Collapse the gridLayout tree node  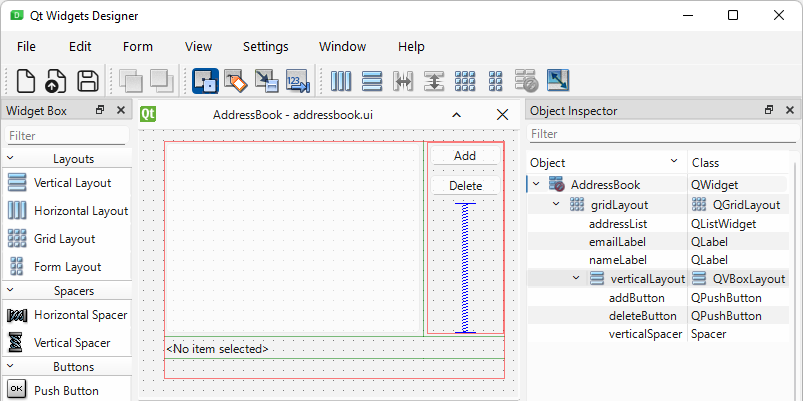click(556, 204)
